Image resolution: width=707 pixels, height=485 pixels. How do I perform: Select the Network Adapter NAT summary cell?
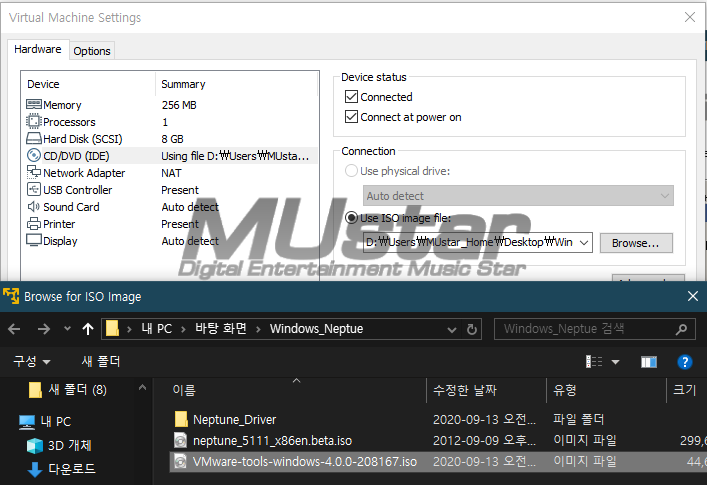click(x=171, y=173)
